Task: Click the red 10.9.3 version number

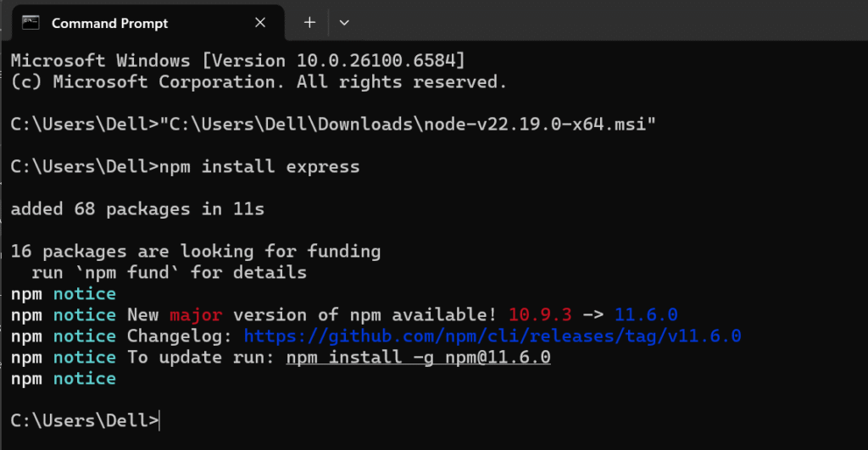Action: (x=541, y=315)
